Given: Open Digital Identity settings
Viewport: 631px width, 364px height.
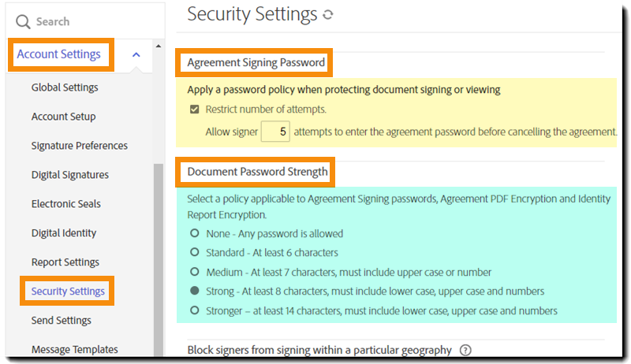Looking at the screenshot, I should 64,233.
